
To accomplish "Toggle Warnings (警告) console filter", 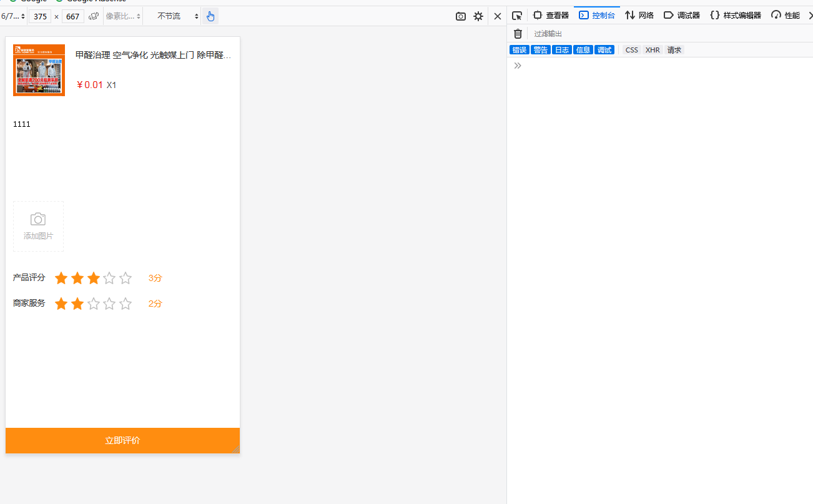I will point(541,50).
